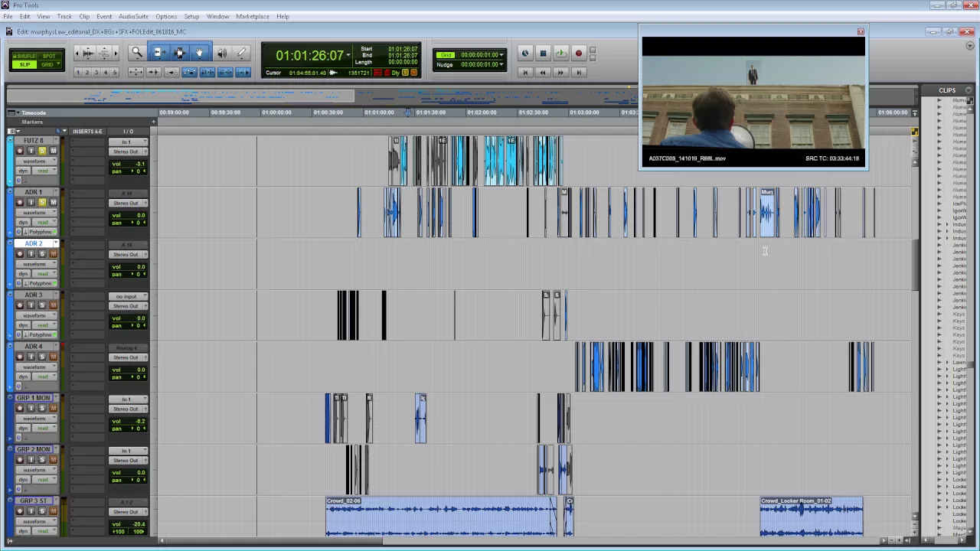980x551 pixels.
Task: Toggle Link Timeline and Edit Selection
Action: point(207,72)
